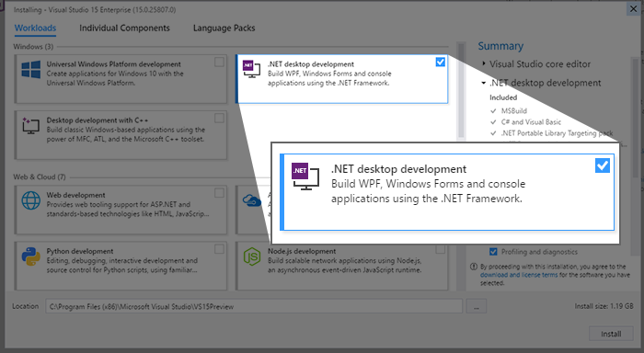The width and height of the screenshot is (644, 353).
Task: Toggle the Profiling and diagnostics checkbox
Action: click(493, 252)
